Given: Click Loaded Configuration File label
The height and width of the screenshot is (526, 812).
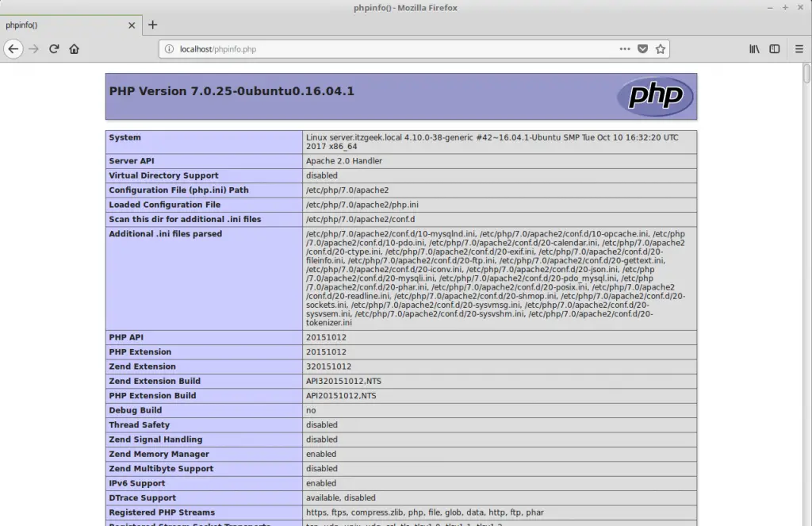Looking at the screenshot, I should [x=165, y=205].
